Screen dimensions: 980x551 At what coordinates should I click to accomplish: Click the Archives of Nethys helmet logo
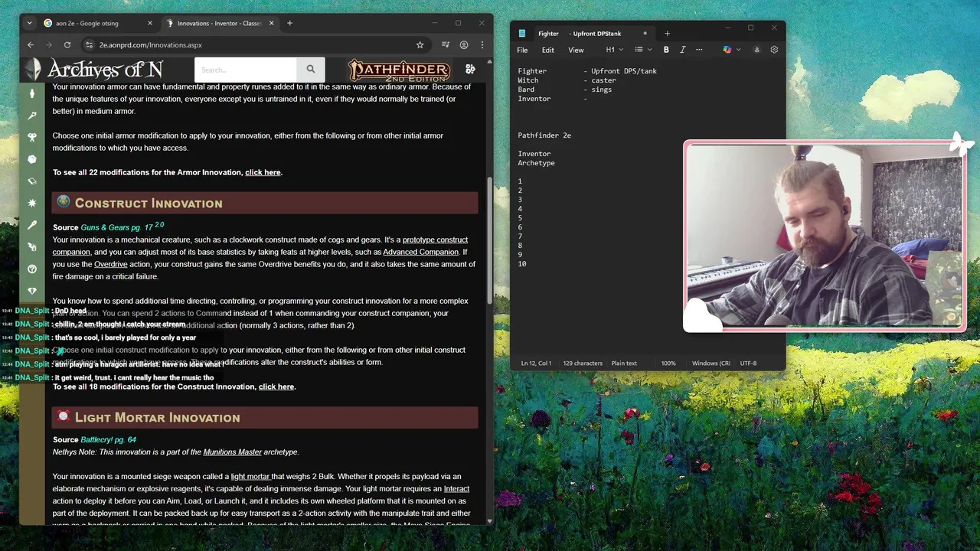(32, 70)
